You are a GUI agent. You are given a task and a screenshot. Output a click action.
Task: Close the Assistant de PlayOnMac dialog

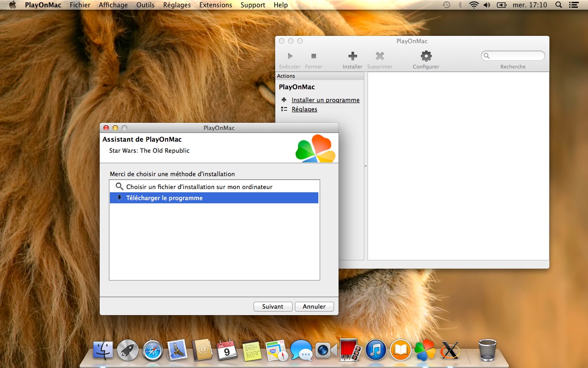[x=106, y=128]
